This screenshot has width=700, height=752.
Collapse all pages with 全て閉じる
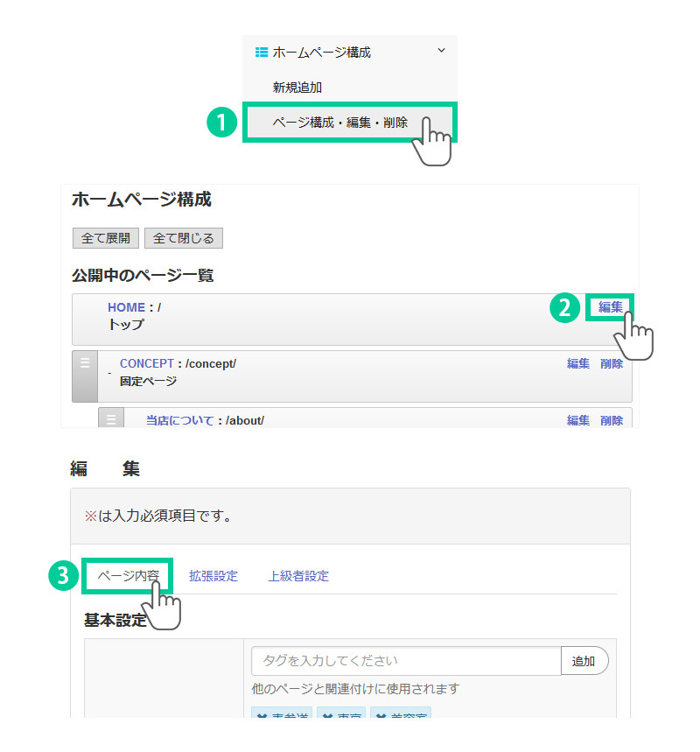(184, 238)
